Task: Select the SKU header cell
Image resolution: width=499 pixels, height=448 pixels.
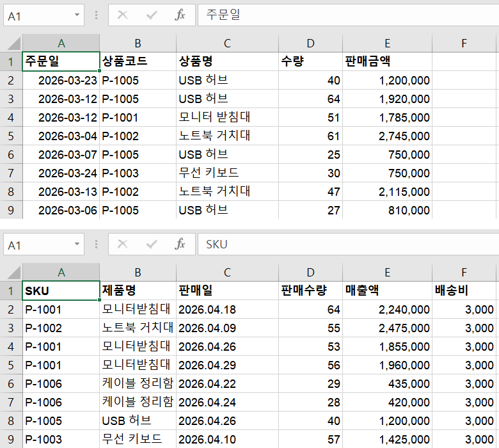Action: (x=61, y=291)
